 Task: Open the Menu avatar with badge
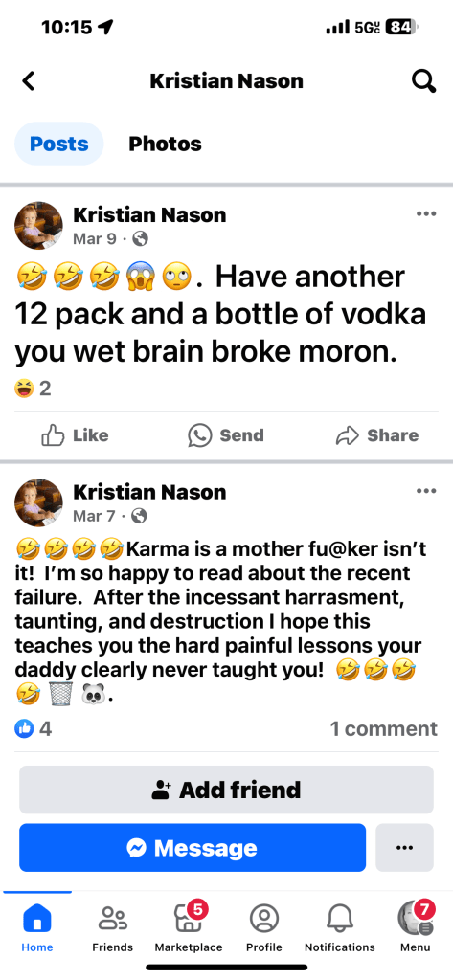coord(416,927)
